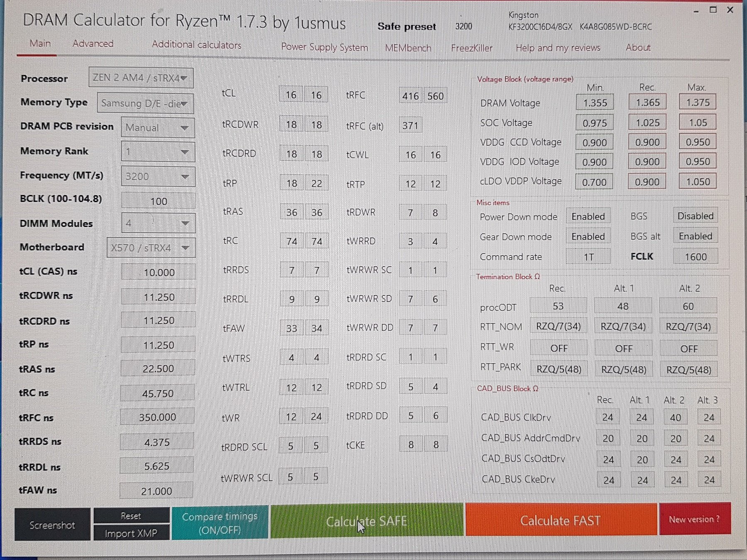Open Additional calculators tab

point(197,45)
